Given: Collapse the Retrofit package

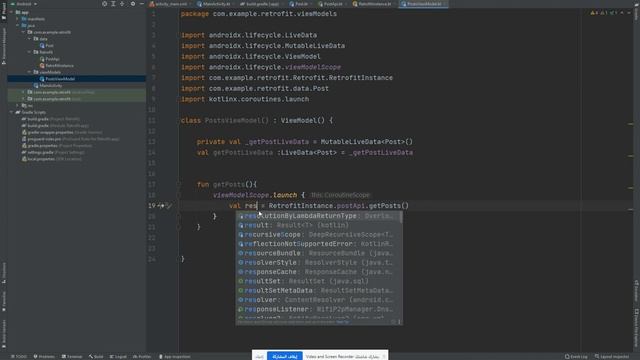Looking at the screenshot, I should [x=29, y=52].
